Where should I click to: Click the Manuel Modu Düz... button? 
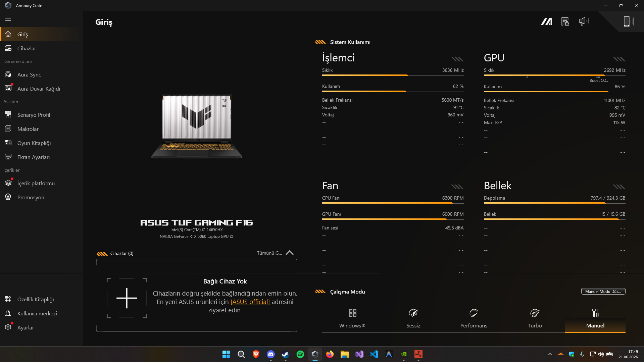point(603,291)
